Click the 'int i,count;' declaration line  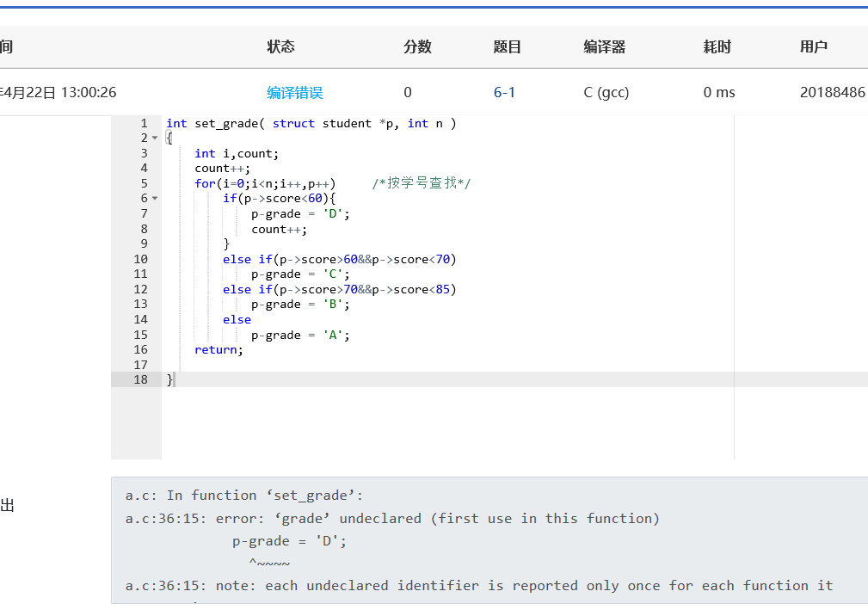click(x=237, y=153)
